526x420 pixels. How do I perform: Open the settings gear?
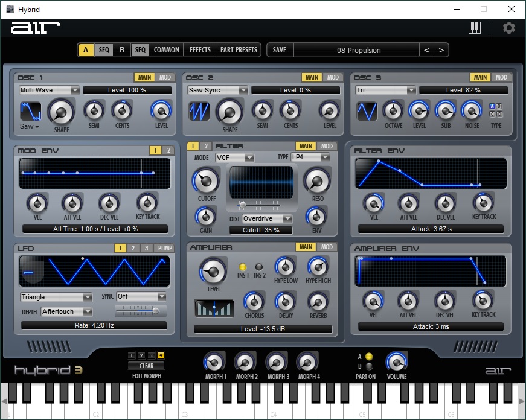tap(509, 28)
